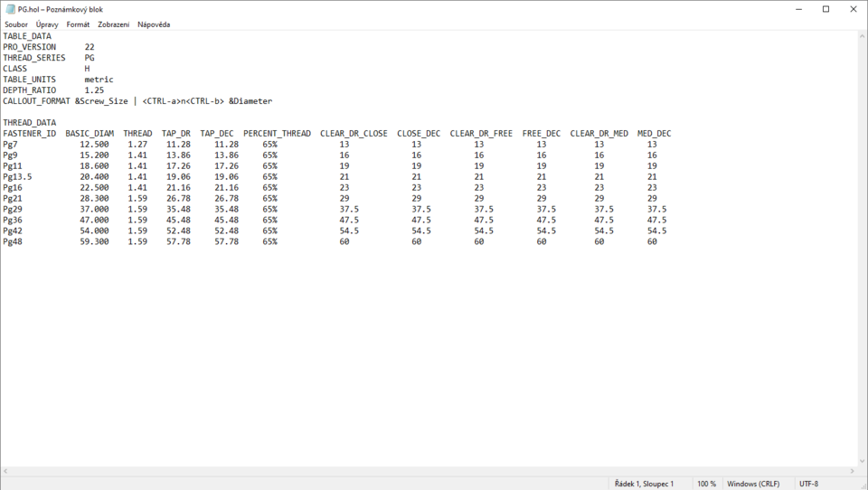
Task: Click the horizontal scrollbar right arrow
Action: click(x=853, y=471)
